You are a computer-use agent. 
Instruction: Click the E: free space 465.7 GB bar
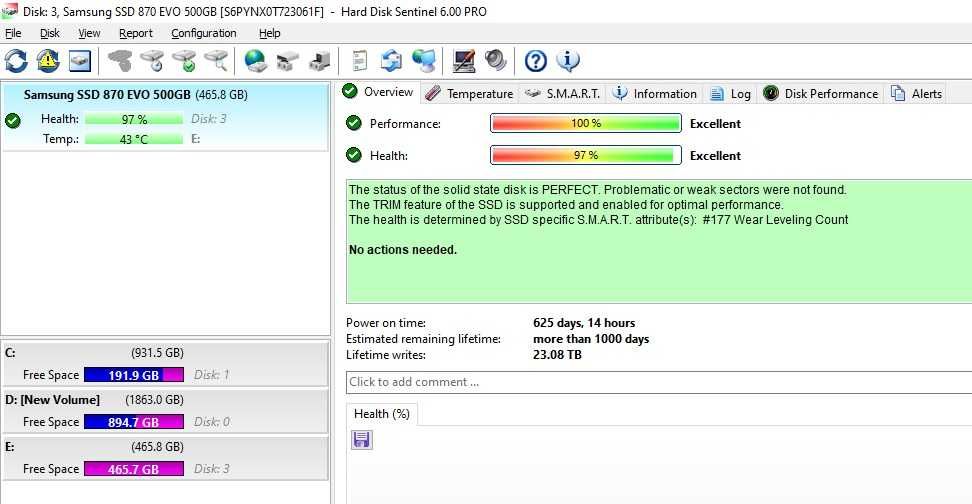click(x=134, y=469)
